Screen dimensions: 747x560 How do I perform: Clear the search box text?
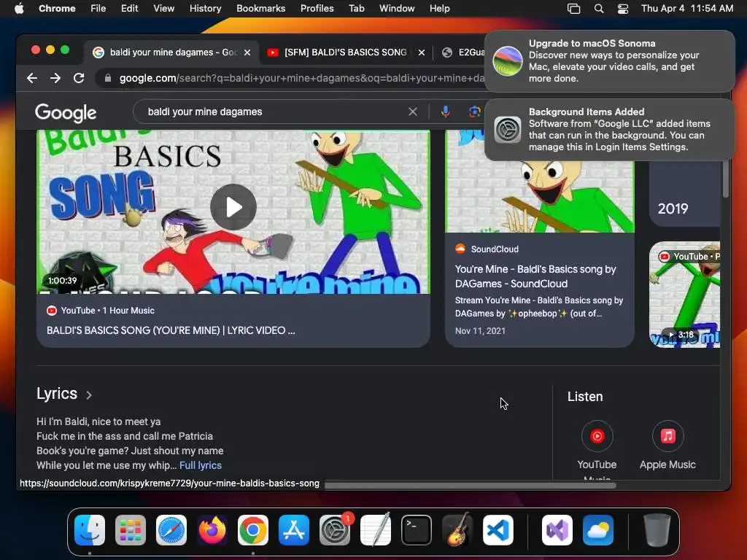tap(413, 112)
